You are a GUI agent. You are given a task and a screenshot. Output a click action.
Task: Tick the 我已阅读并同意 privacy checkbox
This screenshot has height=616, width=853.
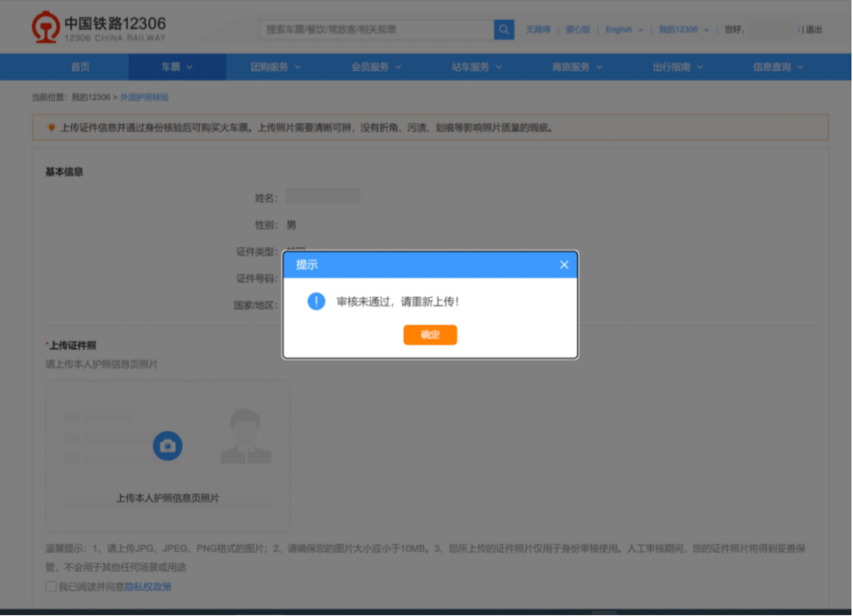(51, 586)
